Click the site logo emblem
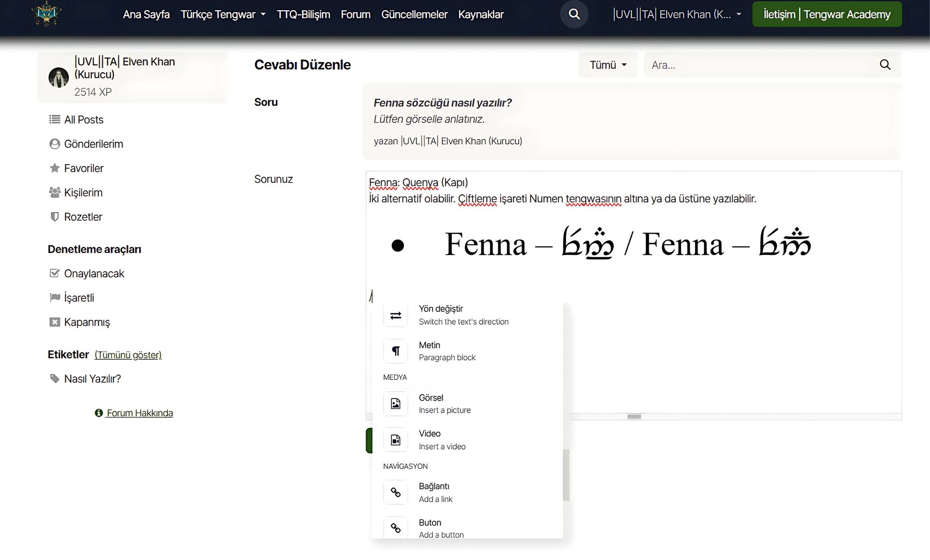This screenshot has height=560, width=930. [x=46, y=14]
